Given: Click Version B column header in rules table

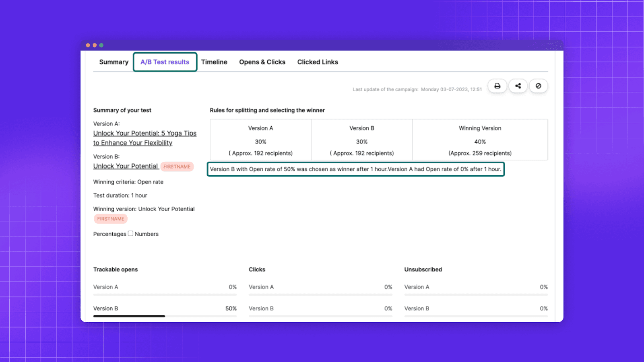Looking at the screenshot, I should (x=361, y=128).
